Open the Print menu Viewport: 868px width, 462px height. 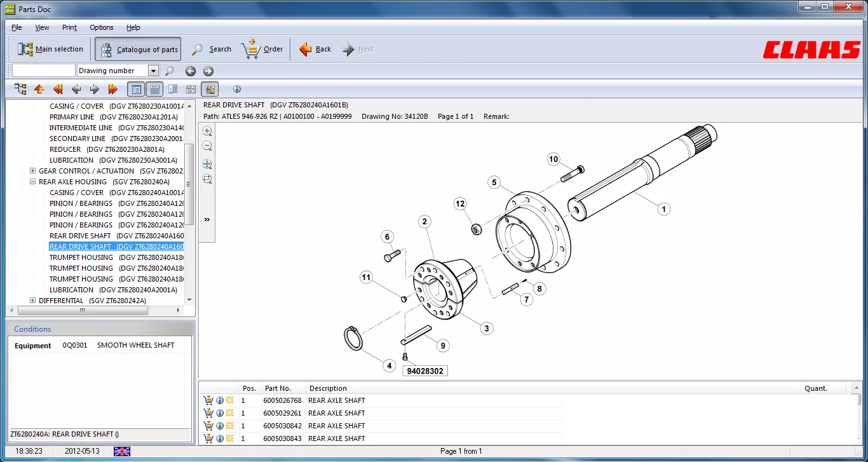(x=69, y=27)
